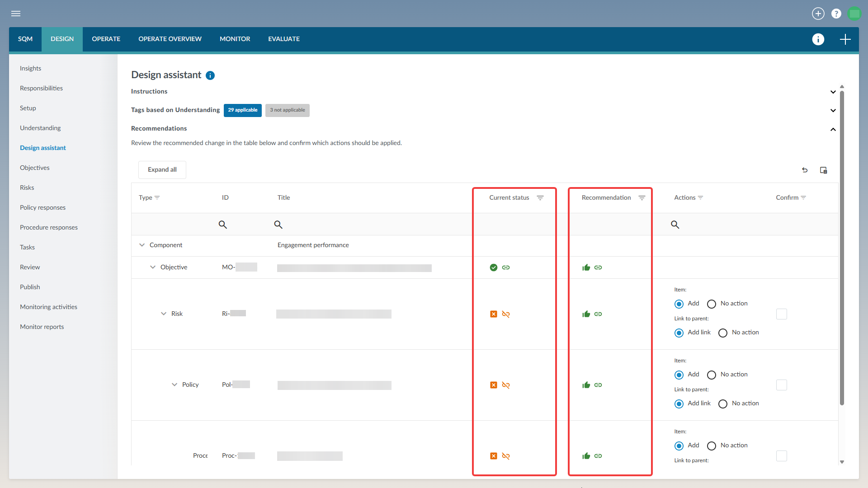Collapse the Component row
This screenshot has width=868, height=488.
pos(142,245)
